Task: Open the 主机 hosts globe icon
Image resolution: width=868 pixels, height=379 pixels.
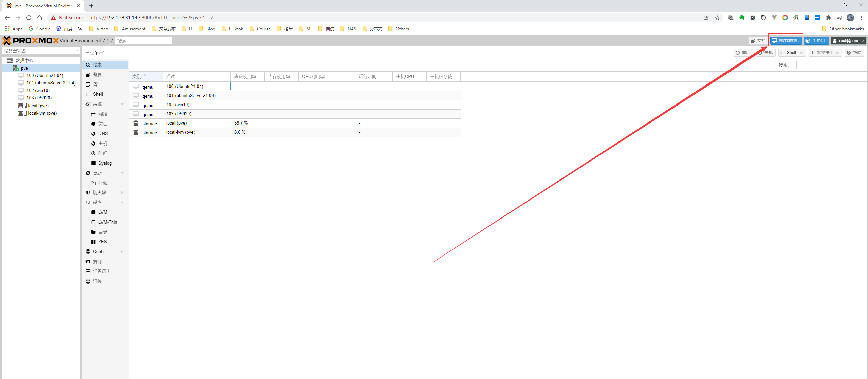Action: pyautogui.click(x=93, y=144)
